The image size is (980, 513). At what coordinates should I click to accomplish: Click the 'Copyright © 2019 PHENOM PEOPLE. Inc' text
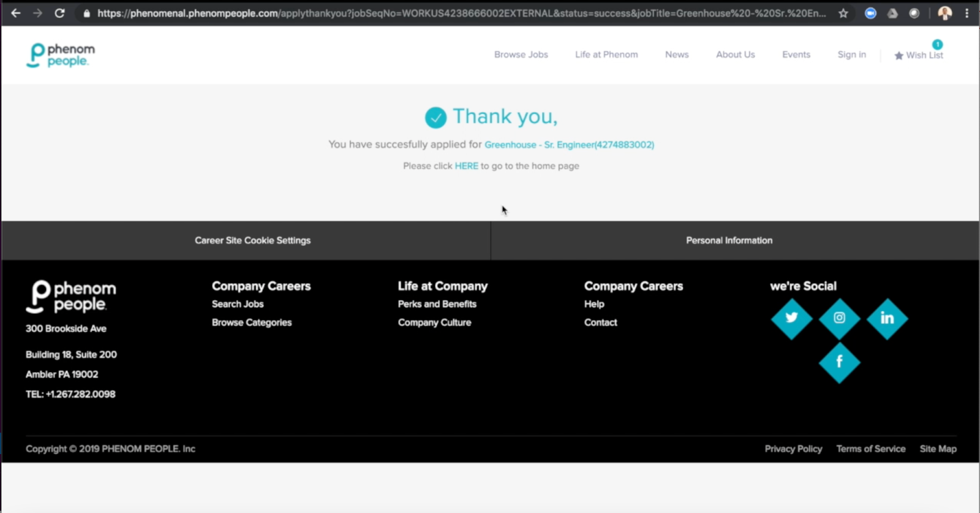pos(110,449)
